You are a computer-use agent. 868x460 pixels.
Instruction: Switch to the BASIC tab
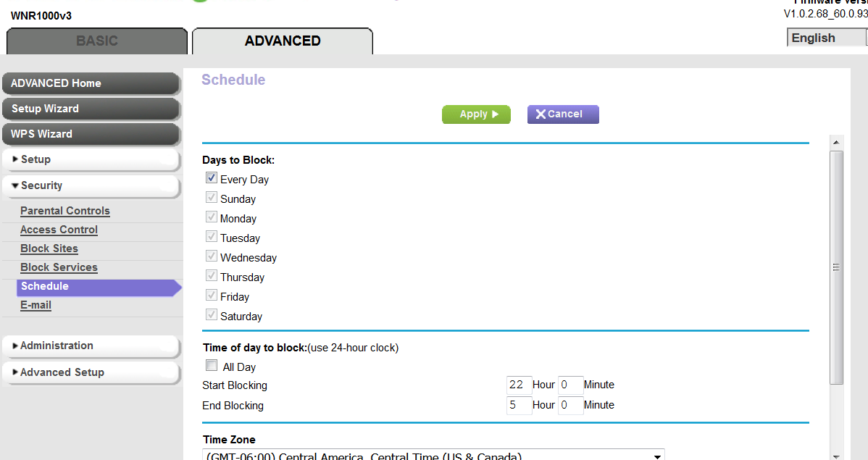click(97, 41)
